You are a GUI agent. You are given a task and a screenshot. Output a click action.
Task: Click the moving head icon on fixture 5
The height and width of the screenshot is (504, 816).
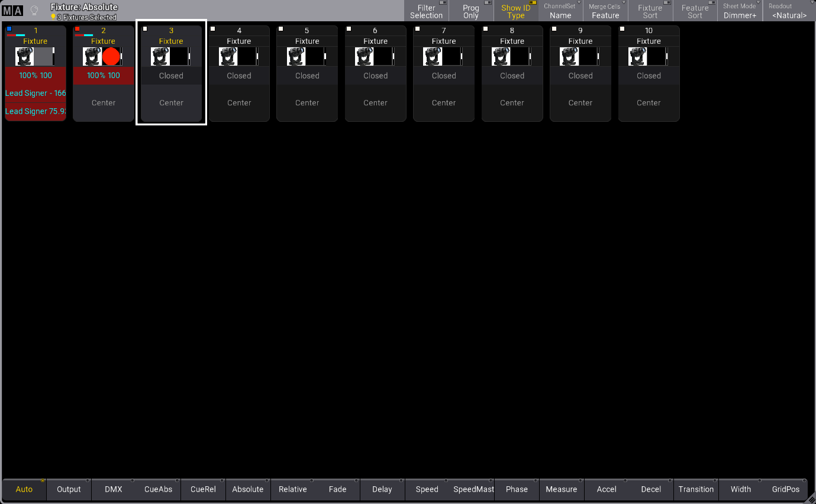296,56
